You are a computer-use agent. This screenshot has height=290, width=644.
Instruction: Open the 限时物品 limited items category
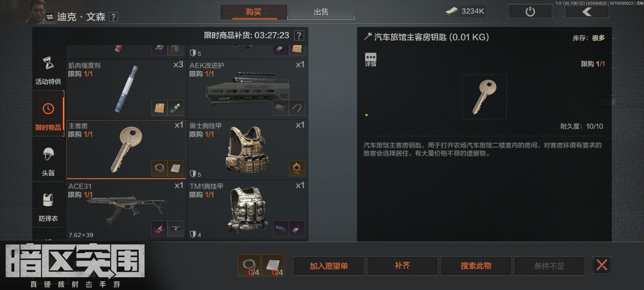pyautogui.click(x=48, y=116)
